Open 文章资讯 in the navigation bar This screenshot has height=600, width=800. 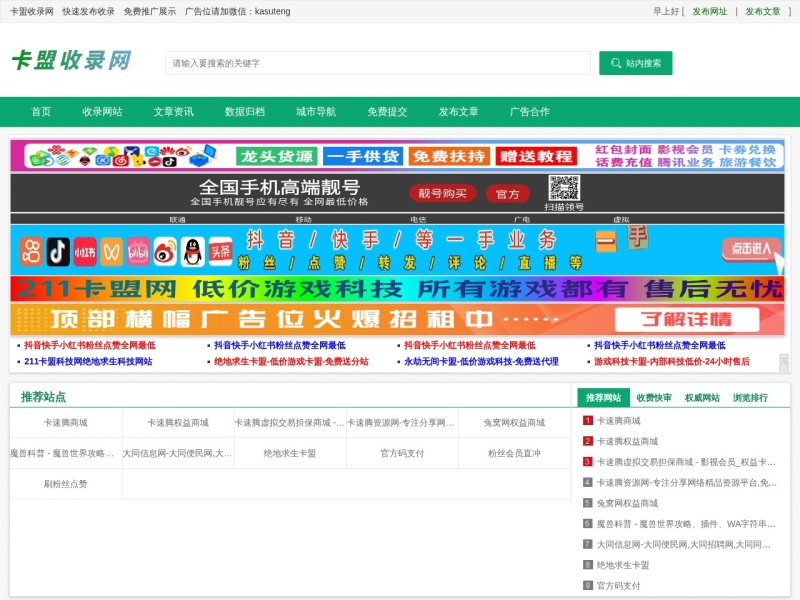[173, 112]
